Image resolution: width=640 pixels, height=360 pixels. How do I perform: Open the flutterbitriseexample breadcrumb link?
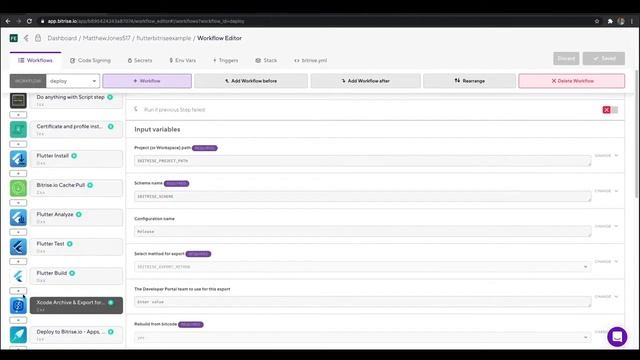164,38
